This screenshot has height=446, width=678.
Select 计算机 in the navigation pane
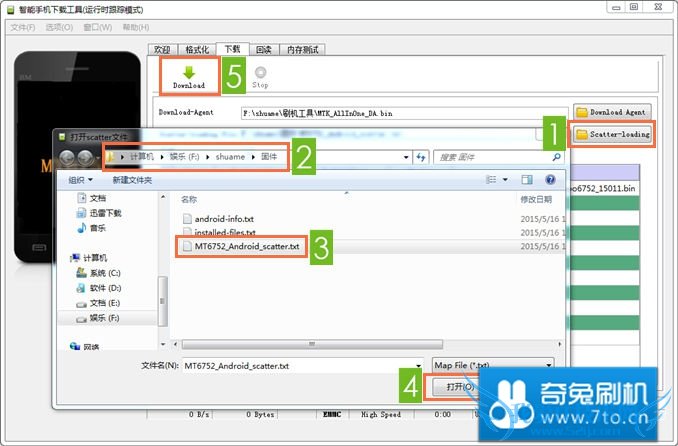click(89, 258)
